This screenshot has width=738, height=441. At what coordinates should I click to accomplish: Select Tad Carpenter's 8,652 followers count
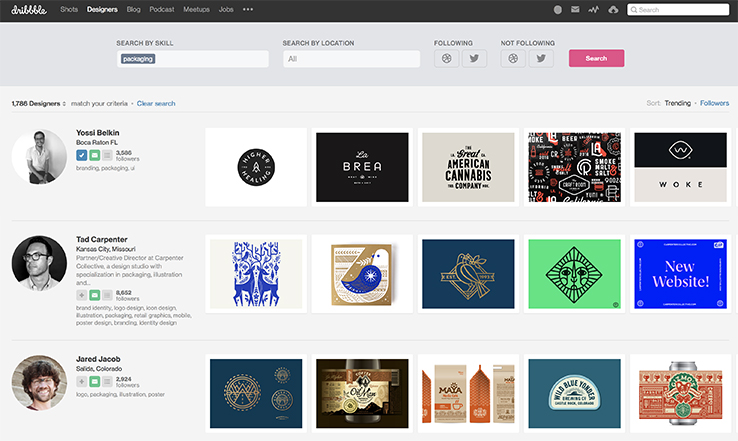tap(128, 296)
